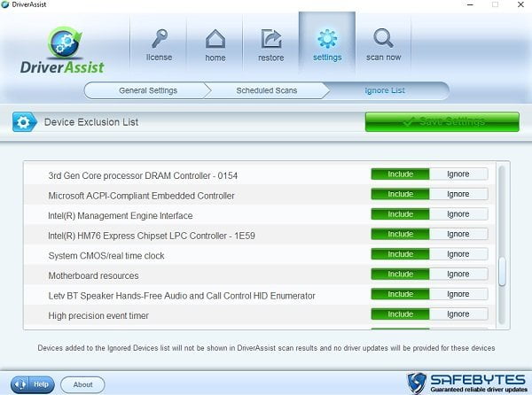Image resolution: width=532 pixels, height=395 pixels.
Task: Ignore System CMOS/real time clock
Action: coord(458,254)
